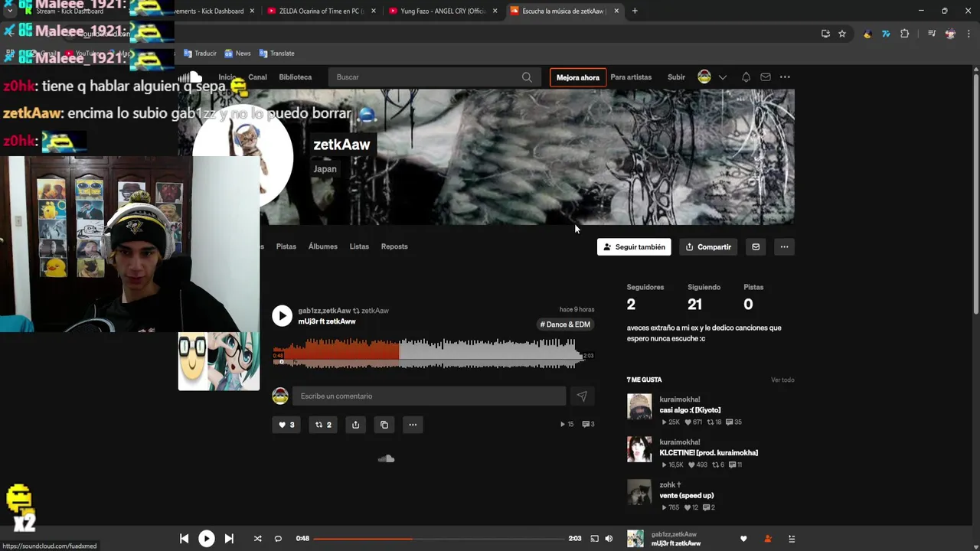Open the Álbumes tab
The image size is (980, 551).
tap(323, 246)
